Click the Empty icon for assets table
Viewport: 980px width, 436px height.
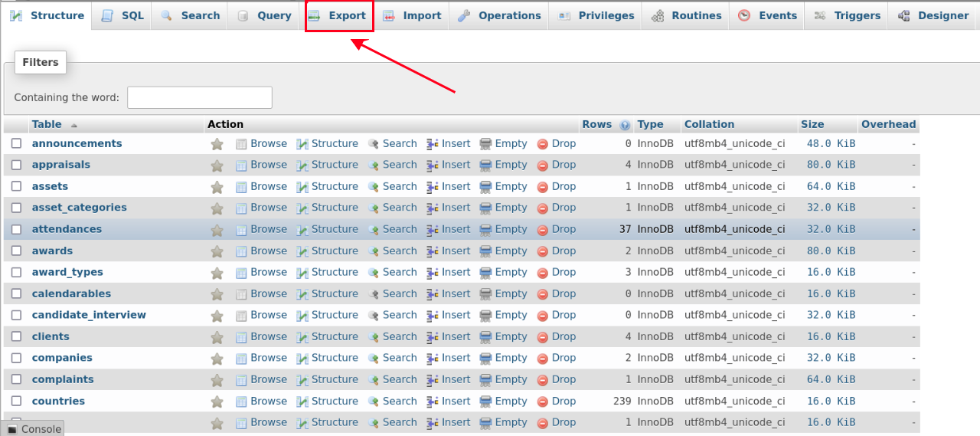coord(485,186)
